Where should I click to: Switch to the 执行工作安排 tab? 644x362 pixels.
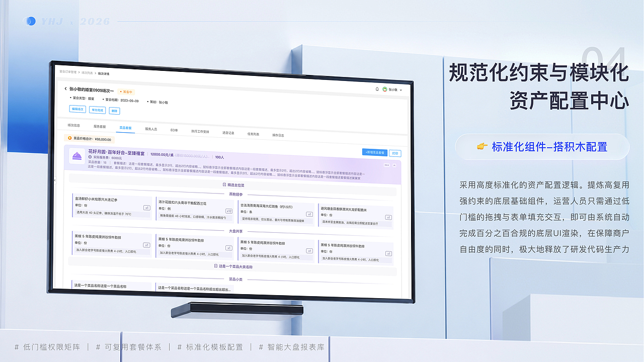click(200, 131)
